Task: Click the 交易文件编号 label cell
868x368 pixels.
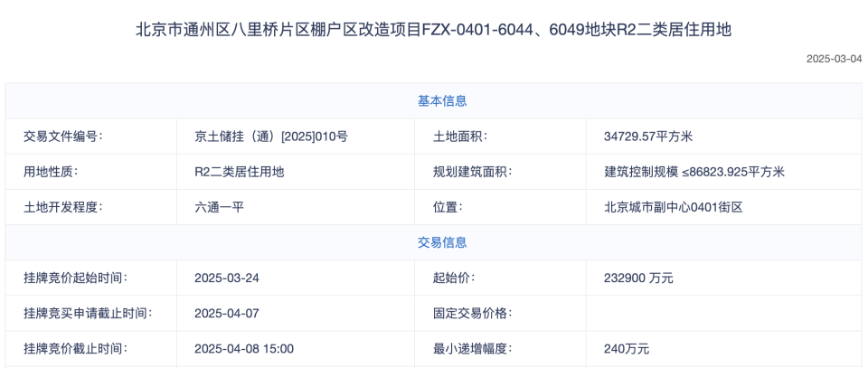Action: click(90, 137)
